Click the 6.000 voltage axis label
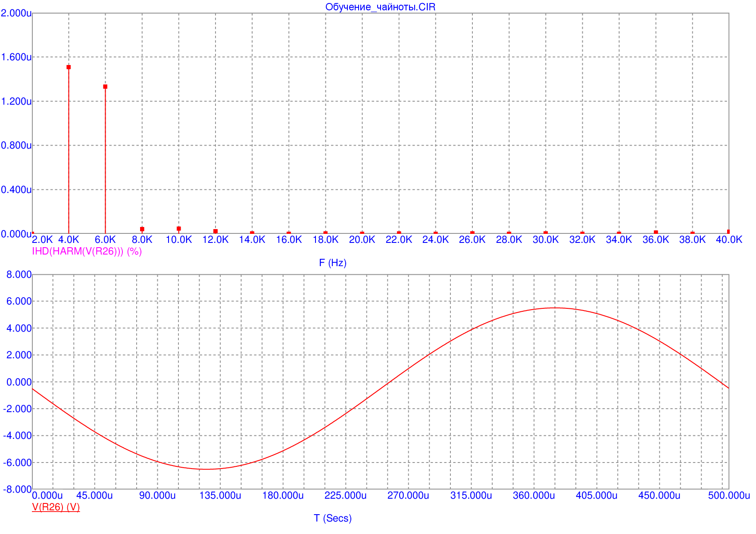The width and height of the screenshot is (756, 534). tap(19, 301)
